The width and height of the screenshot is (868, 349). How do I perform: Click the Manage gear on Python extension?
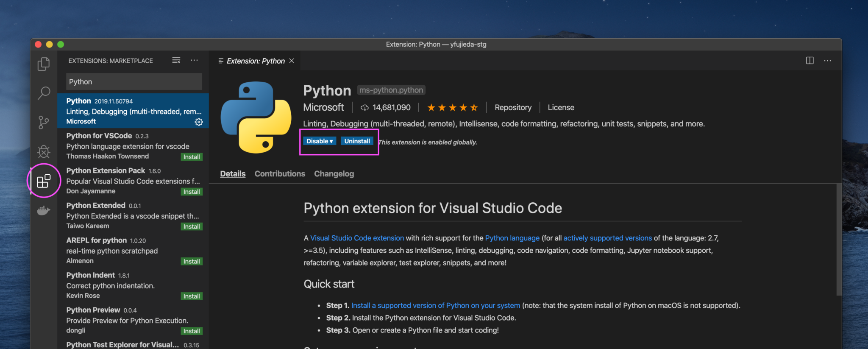point(198,122)
